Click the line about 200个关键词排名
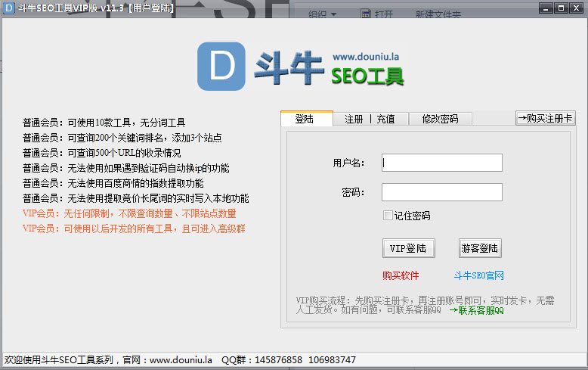This screenshot has height=370, width=588. point(122,138)
